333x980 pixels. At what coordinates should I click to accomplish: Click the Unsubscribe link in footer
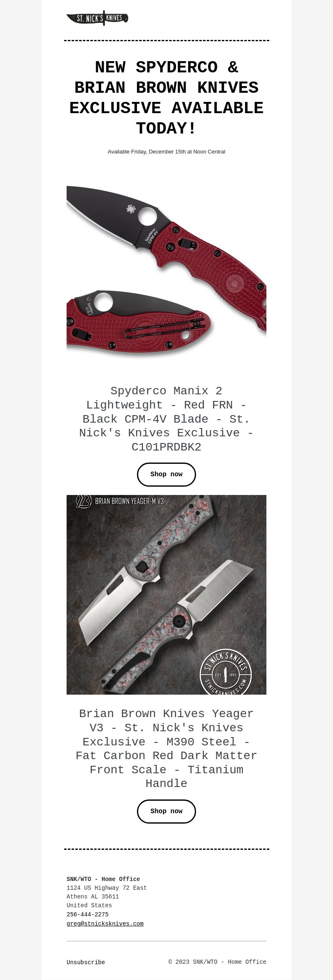click(x=86, y=962)
